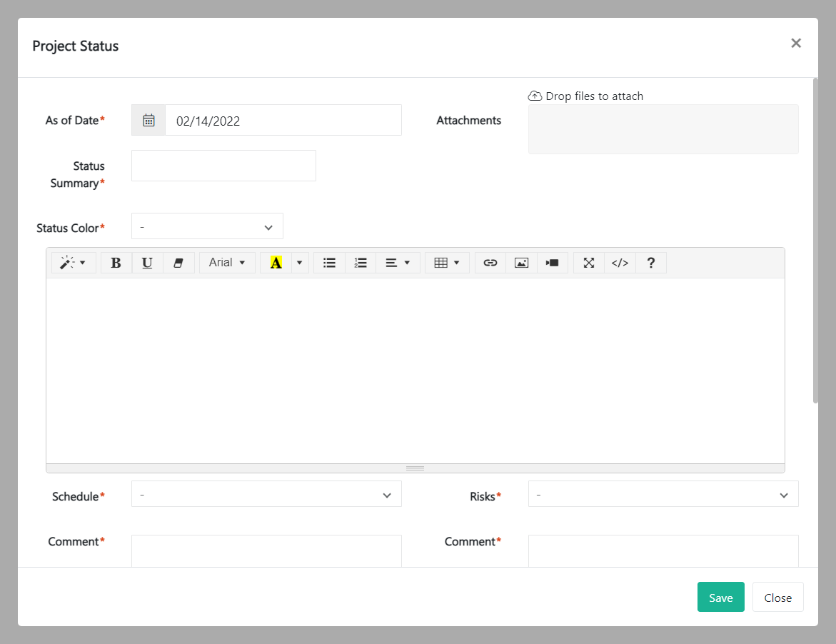Open the insert picture tool
Viewport: 836px width, 644px height.
tap(521, 263)
